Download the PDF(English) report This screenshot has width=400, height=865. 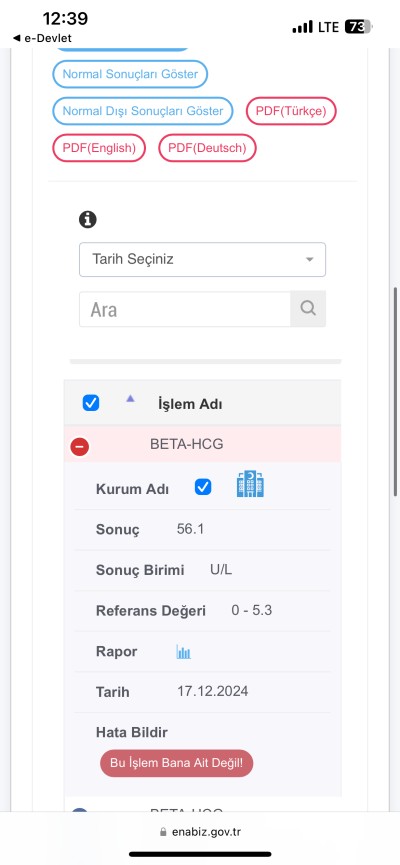[x=99, y=148]
